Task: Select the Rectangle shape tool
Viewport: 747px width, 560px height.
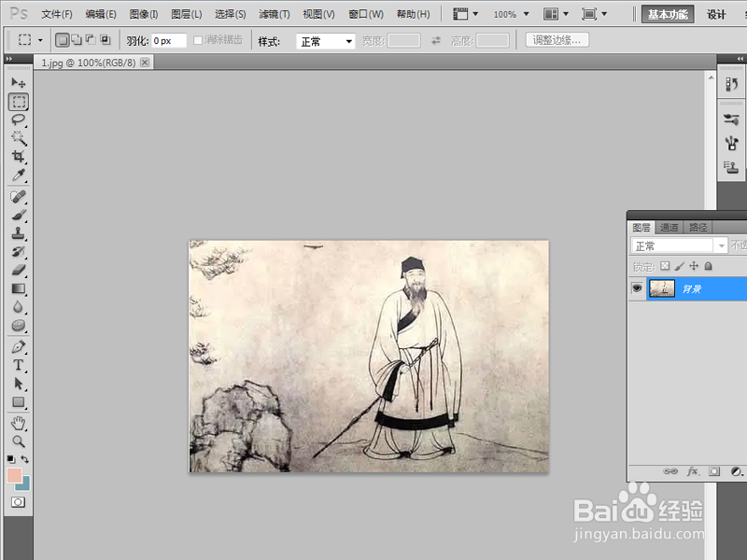Action: pyautogui.click(x=19, y=402)
